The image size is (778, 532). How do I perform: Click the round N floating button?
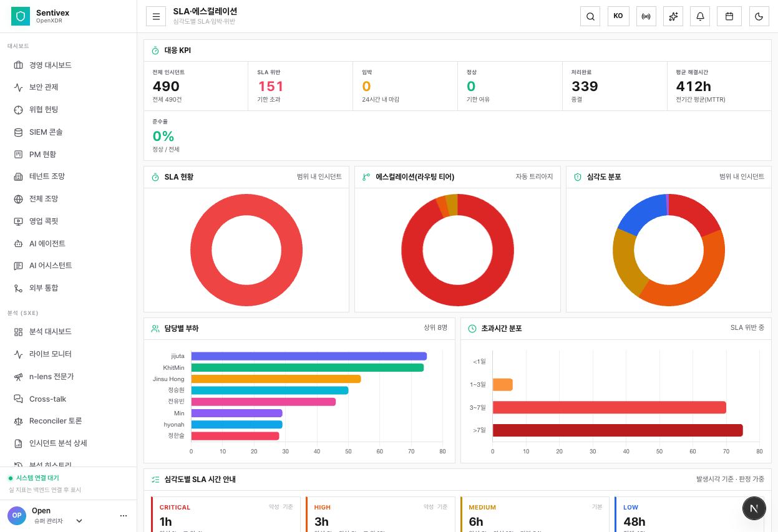[754, 508]
